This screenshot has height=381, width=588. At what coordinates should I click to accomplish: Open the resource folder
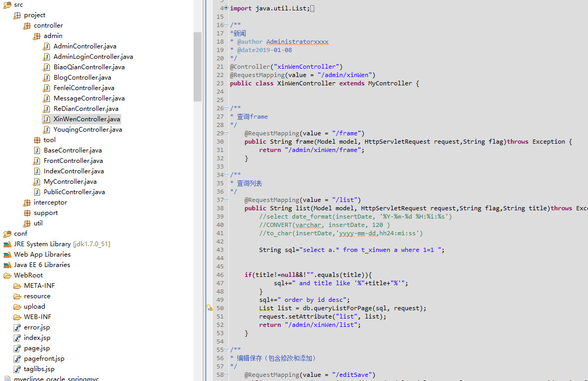tap(37, 296)
